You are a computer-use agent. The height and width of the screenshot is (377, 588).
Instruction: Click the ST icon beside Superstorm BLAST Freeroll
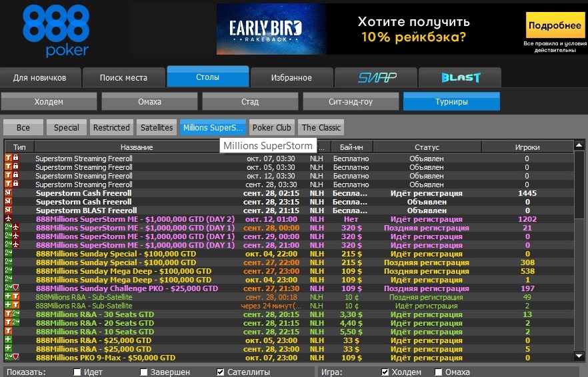9,210
